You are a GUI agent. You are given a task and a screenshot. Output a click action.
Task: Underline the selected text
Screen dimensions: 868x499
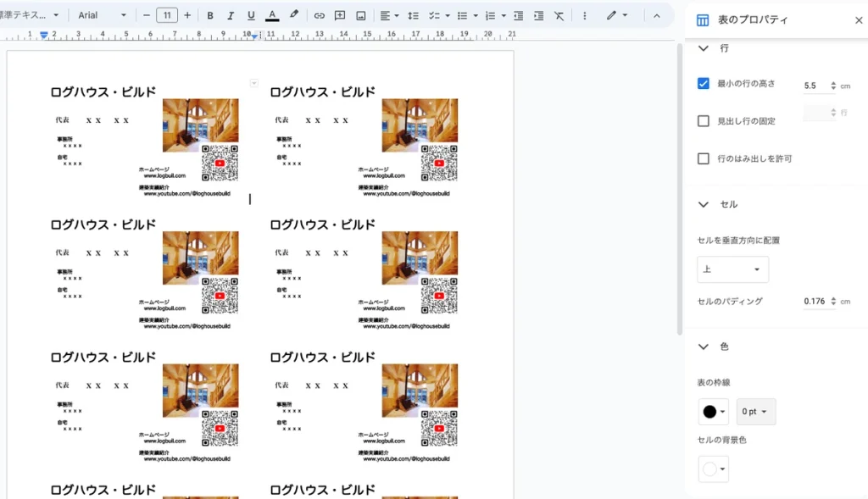click(251, 15)
